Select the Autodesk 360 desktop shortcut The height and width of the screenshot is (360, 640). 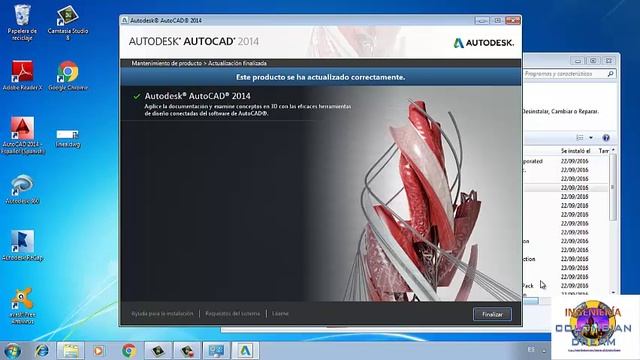[22, 189]
